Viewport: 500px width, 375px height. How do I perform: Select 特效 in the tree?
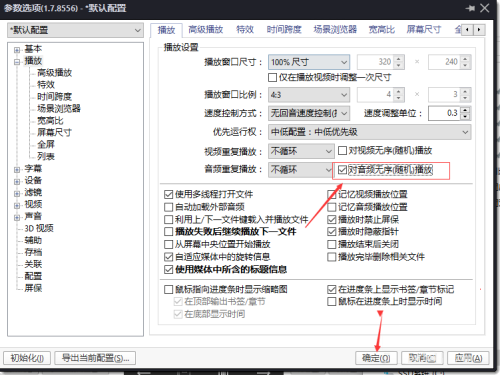coord(46,85)
